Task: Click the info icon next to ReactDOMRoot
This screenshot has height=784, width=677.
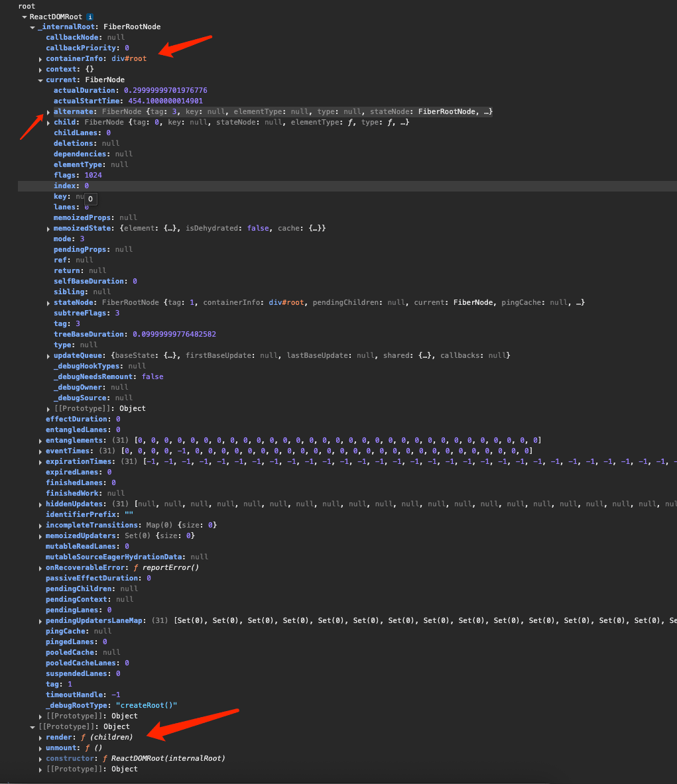Action: pos(90,17)
